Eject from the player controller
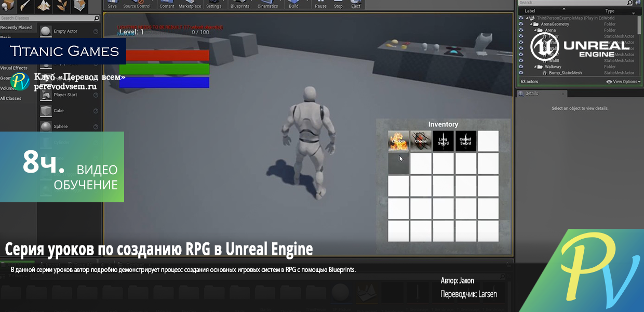Screen dimensions: 644x312 click(x=356, y=4)
